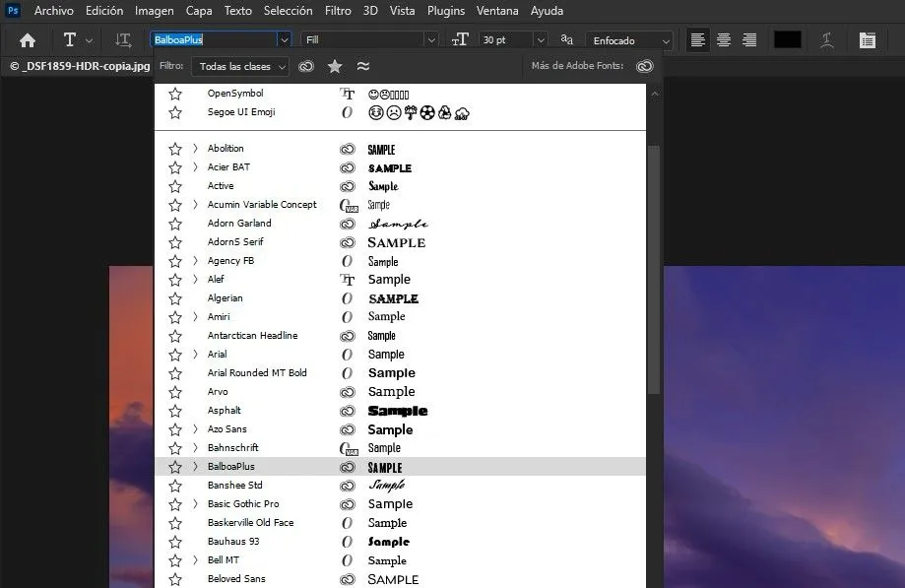
Task: Browse more Adobe Fonts cloud icon
Action: [645, 66]
